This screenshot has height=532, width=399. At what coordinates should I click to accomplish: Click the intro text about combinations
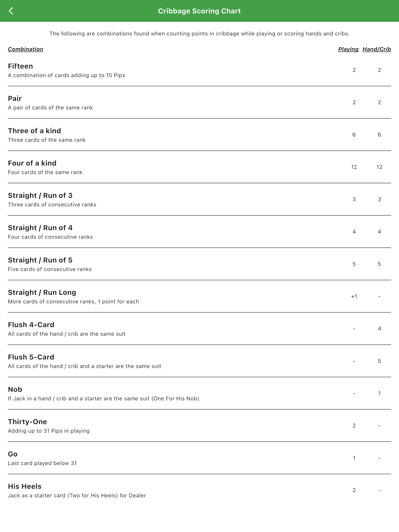pos(199,34)
